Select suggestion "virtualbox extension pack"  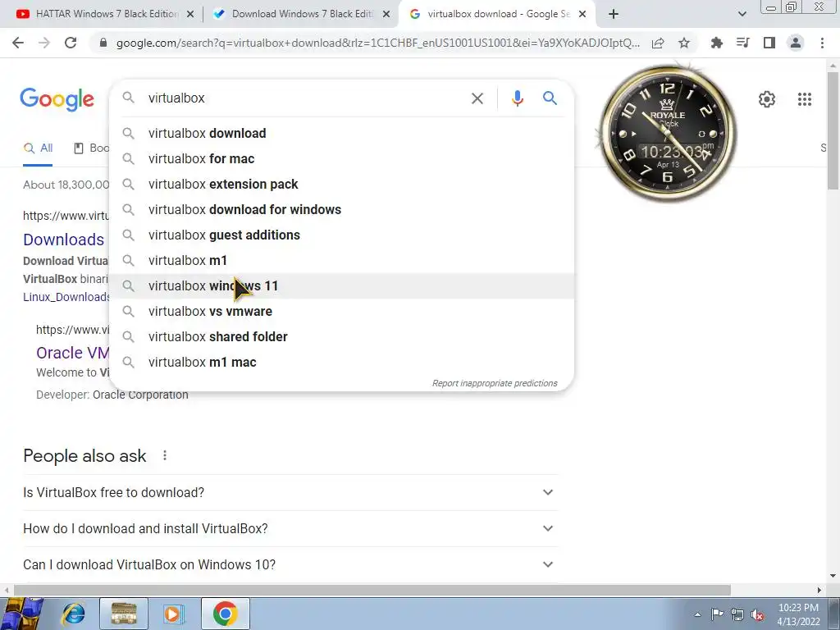(x=341, y=185)
